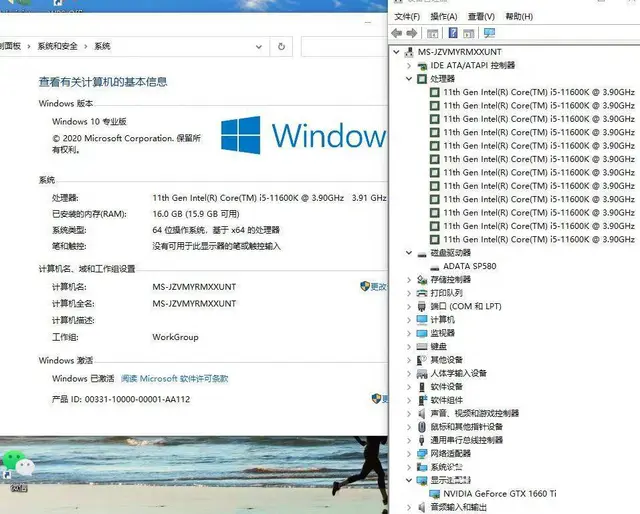
Task: Open 阅读 Microsoft 软件许可条款 link
Action: coord(175,379)
